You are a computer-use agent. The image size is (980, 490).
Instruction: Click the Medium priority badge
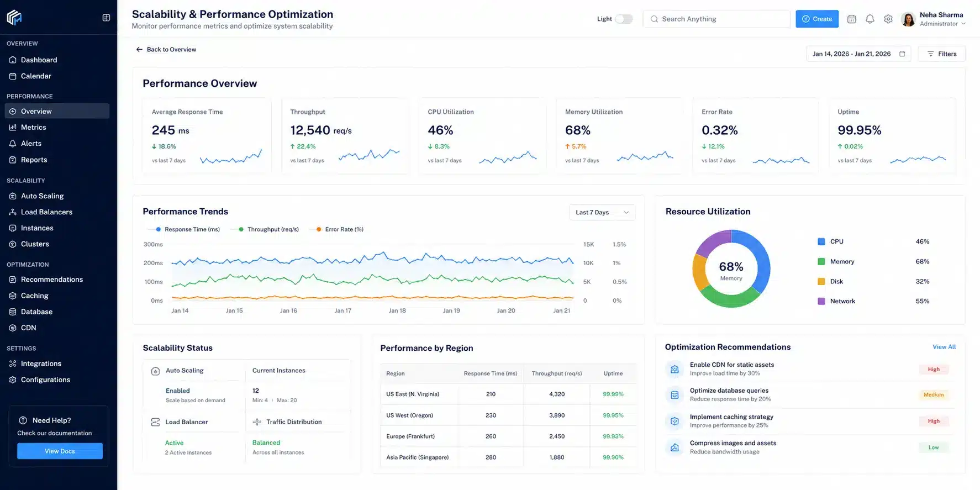click(934, 395)
